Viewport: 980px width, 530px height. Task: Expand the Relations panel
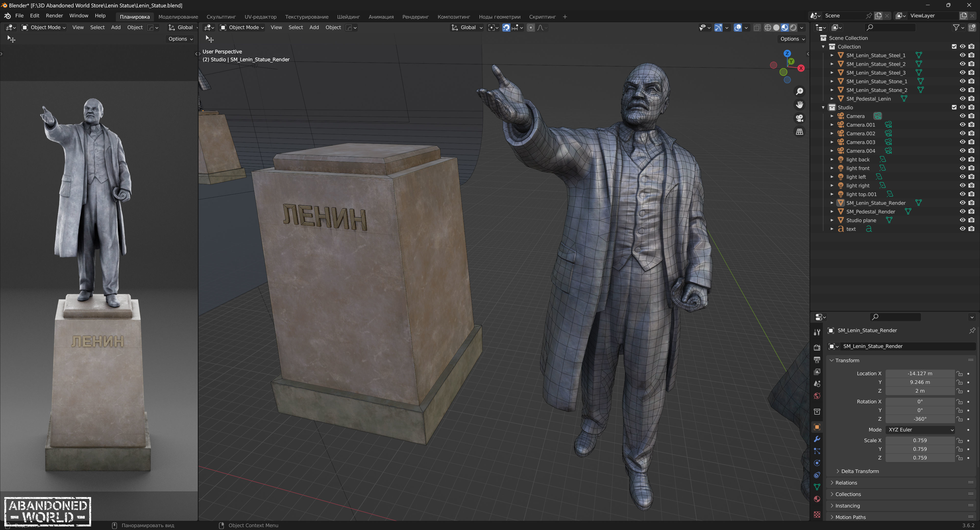(x=846, y=483)
